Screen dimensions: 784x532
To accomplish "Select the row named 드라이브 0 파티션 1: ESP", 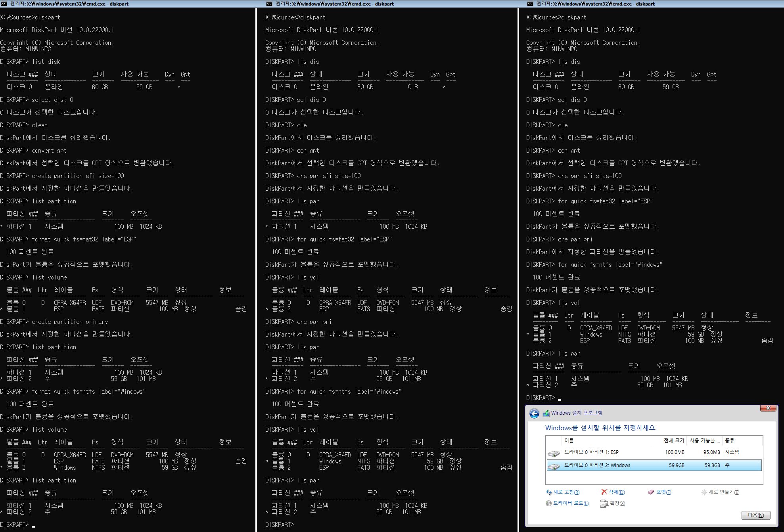I will [654, 452].
